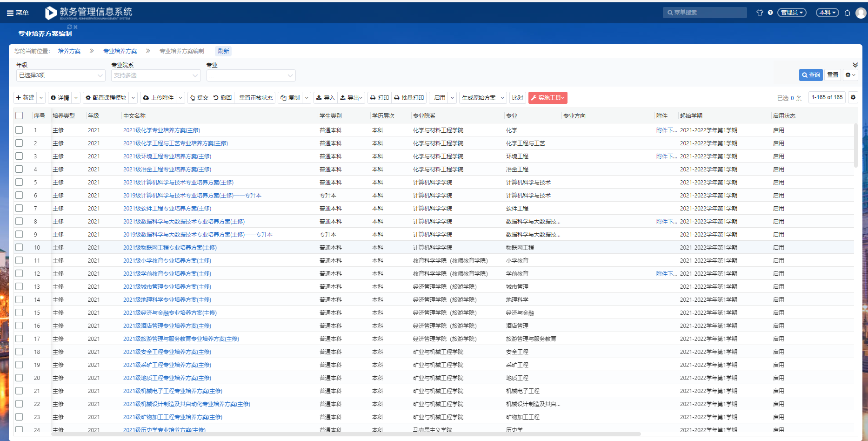Click 专业培养方案 in the breadcrumb
The image size is (868, 441).
click(x=120, y=51)
